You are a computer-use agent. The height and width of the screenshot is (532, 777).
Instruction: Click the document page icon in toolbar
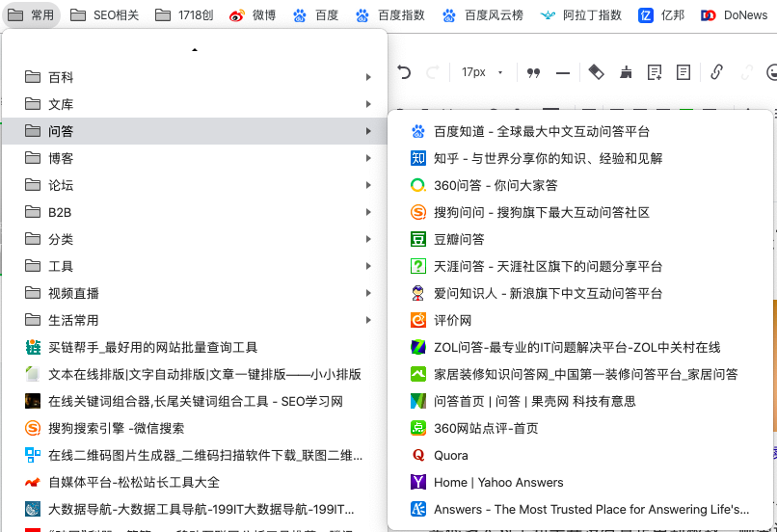(683, 72)
